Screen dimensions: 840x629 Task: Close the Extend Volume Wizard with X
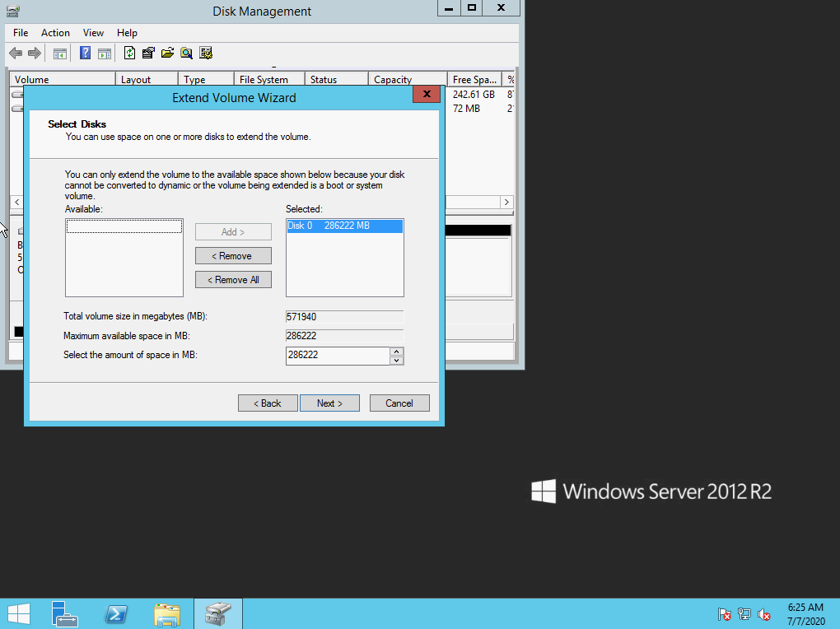coord(427,95)
